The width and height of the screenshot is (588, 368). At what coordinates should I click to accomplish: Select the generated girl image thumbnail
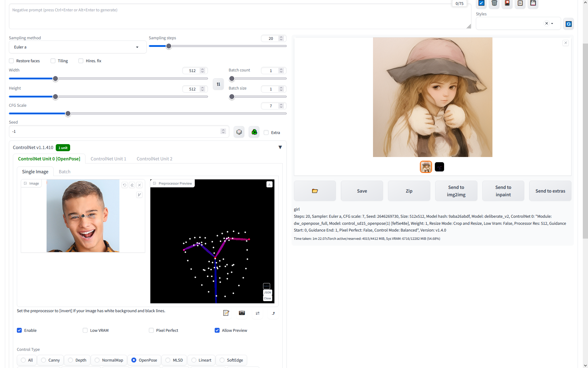click(x=426, y=167)
